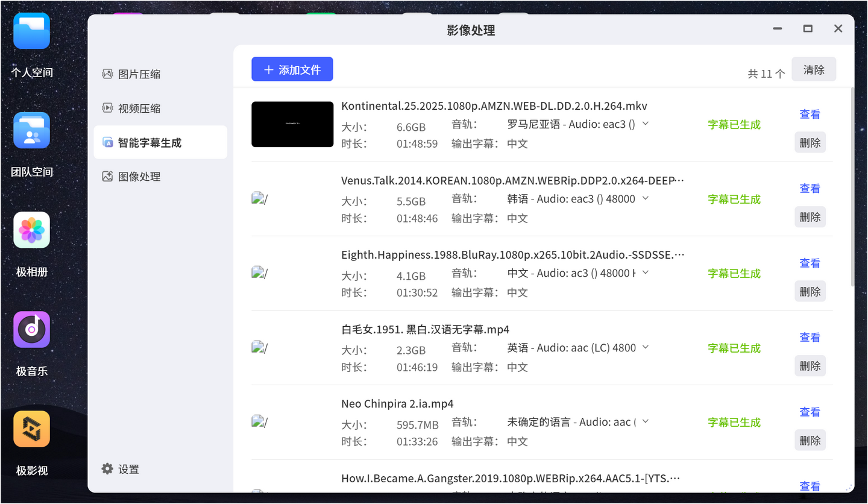The height and width of the screenshot is (504, 868).
Task: Delete the Neo Chinpira 2 entry
Action: 810,441
